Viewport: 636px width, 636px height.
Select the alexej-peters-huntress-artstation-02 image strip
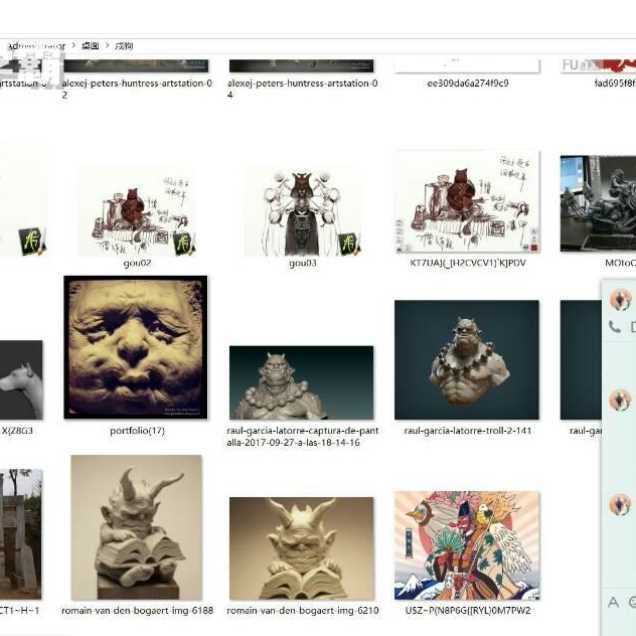coord(136,66)
